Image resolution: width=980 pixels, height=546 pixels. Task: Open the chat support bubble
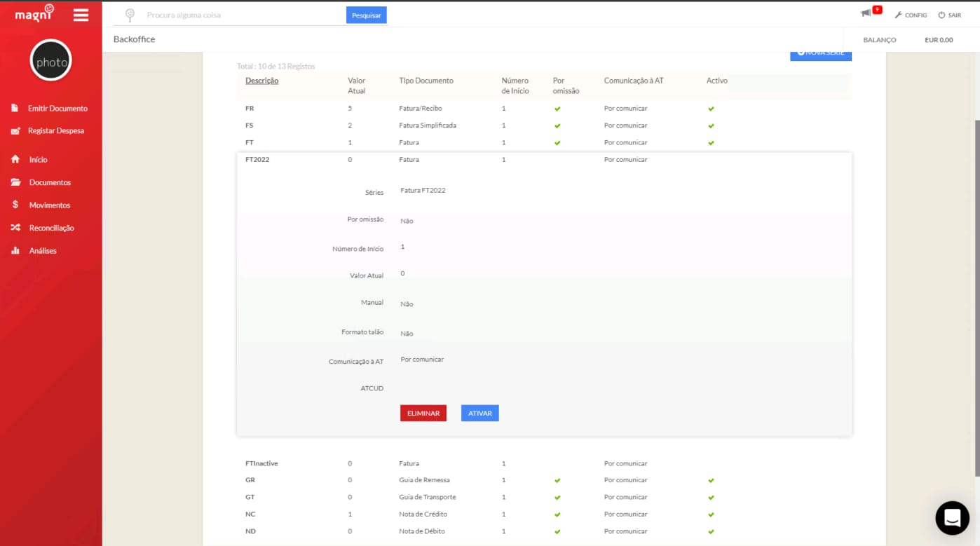click(952, 518)
